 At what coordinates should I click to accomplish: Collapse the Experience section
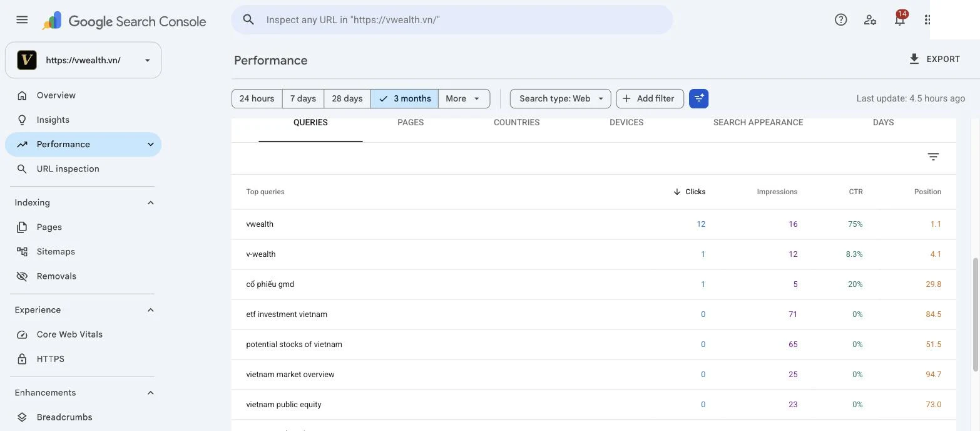coord(150,310)
